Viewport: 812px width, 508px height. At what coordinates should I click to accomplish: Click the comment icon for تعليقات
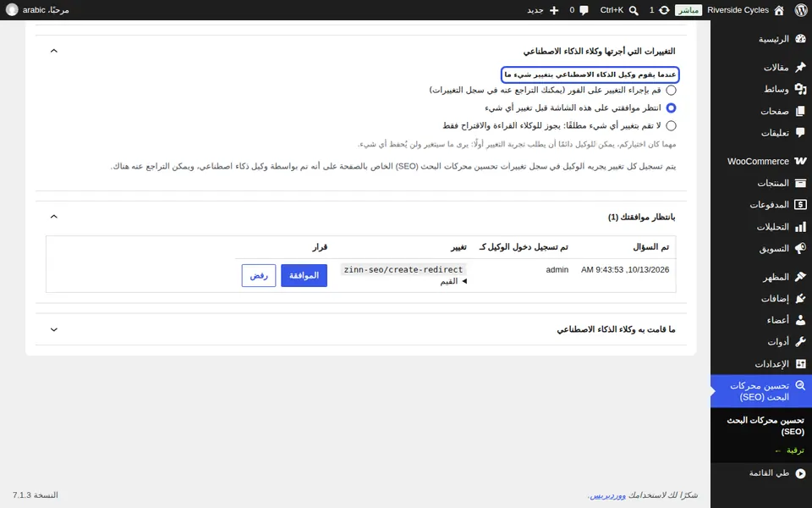(x=801, y=133)
